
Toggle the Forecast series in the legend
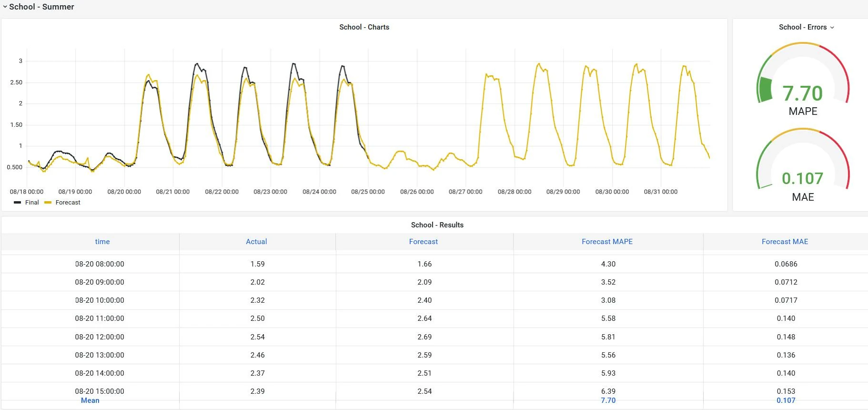point(68,203)
